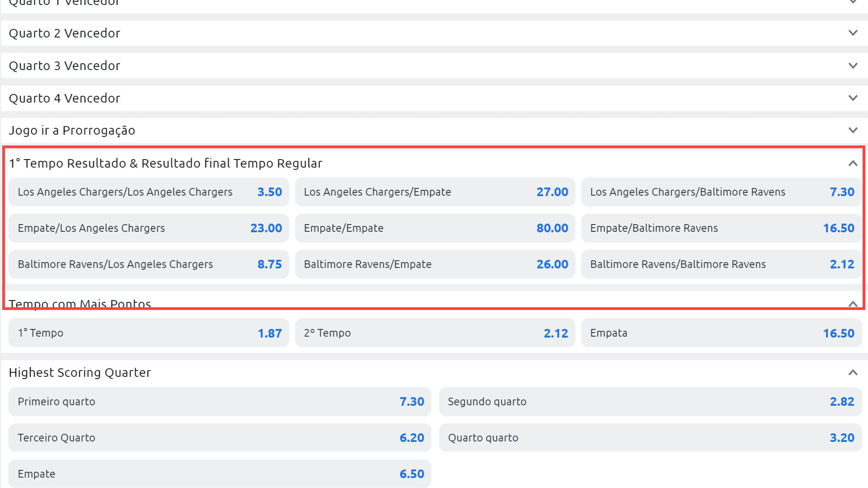Bet on Baltimore Ravens/Baltimore Ravens 2.12

click(x=721, y=264)
